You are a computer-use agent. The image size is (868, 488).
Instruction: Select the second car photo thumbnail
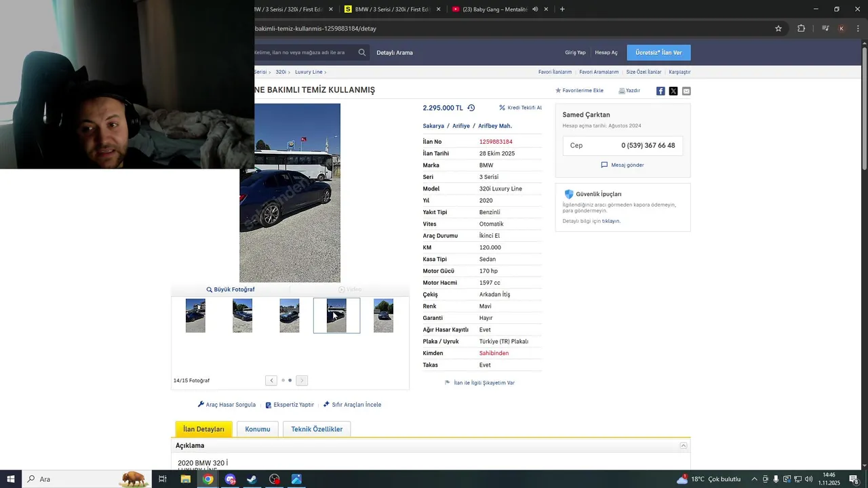point(242,316)
